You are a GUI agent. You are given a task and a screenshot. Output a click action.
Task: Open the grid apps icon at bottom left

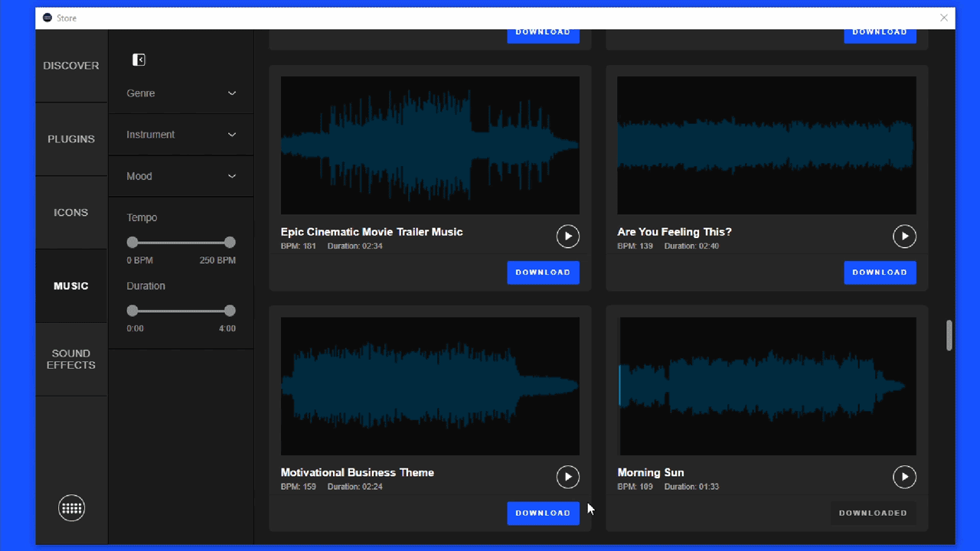click(71, 508)
